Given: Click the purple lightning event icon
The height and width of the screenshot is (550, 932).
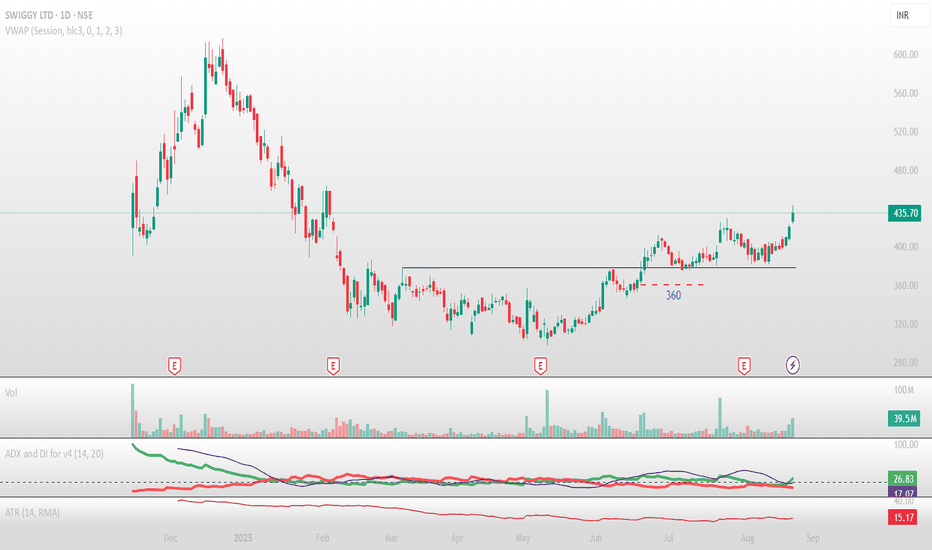Looking at the screenshot, I should pos(793,364).
